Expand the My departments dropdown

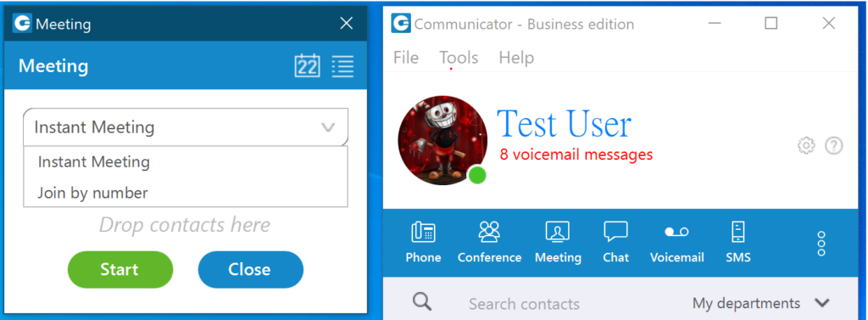[x=761, y=303]
